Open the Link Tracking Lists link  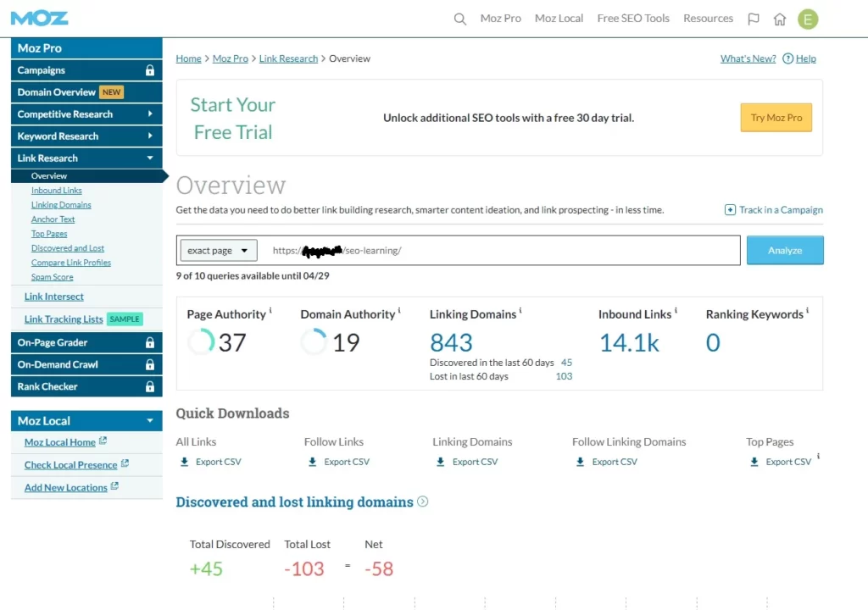(x=64, y=319)
